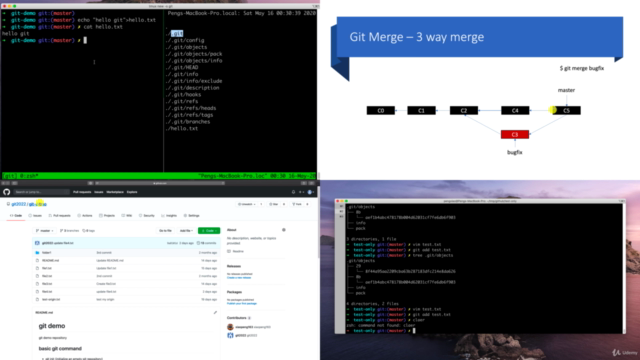The height and width of the screenshot is (360, 640).
Task: Open the 18 commits history link
Action: click(207, 243)
